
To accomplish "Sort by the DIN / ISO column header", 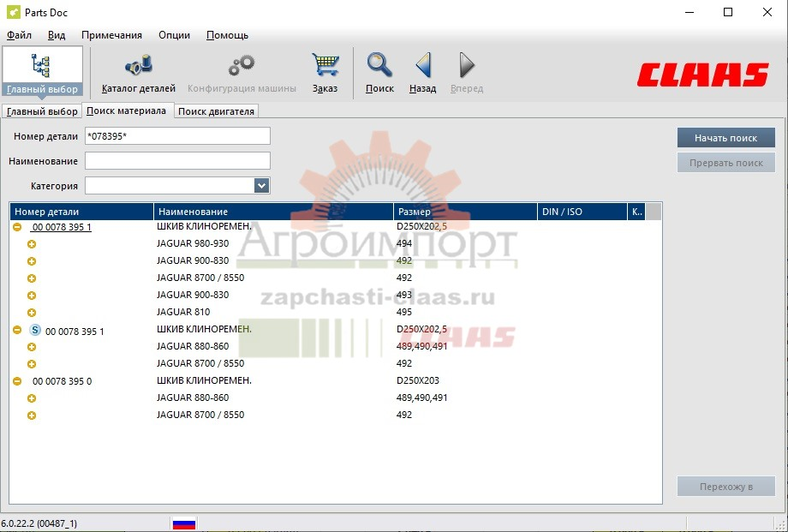I will click(x=582, y=212).
